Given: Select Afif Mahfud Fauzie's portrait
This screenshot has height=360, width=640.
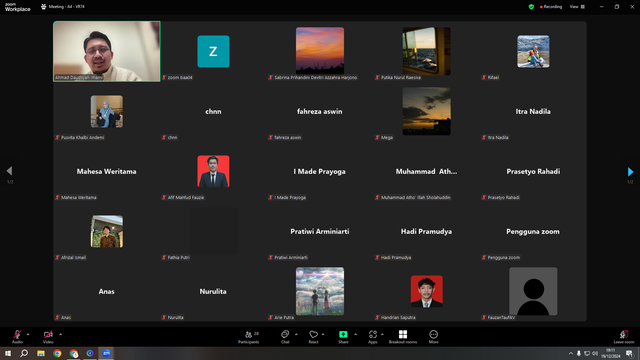Looking at the screenshot, I should (213, 171).
